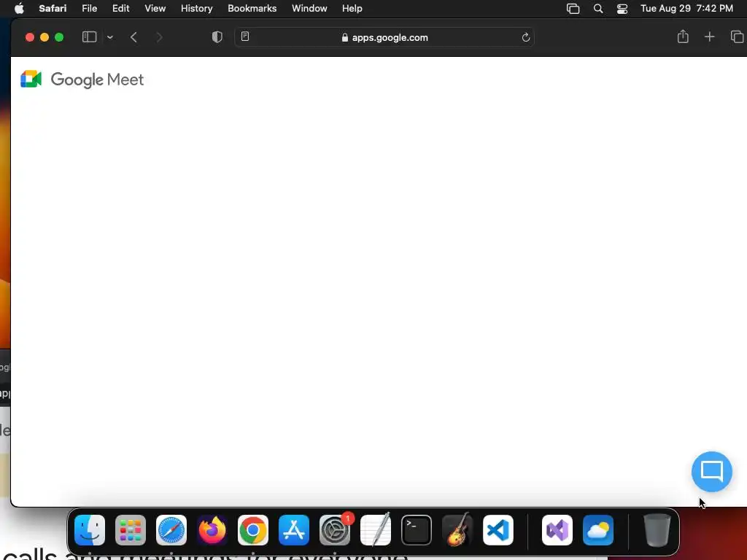Show Reader view icon in address bar

click(x=245, y=36)
